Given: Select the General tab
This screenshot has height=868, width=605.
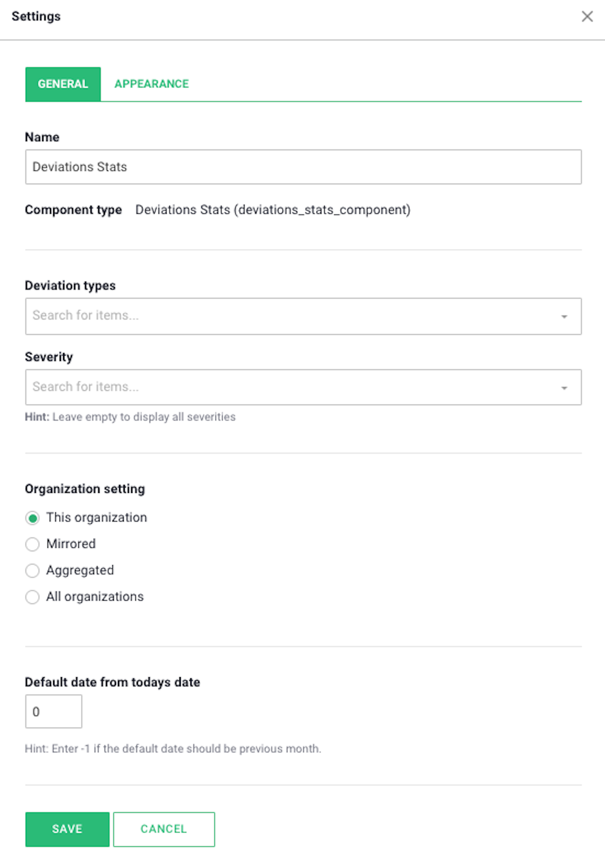Looking at the screenshot, I should click(63, 84).
